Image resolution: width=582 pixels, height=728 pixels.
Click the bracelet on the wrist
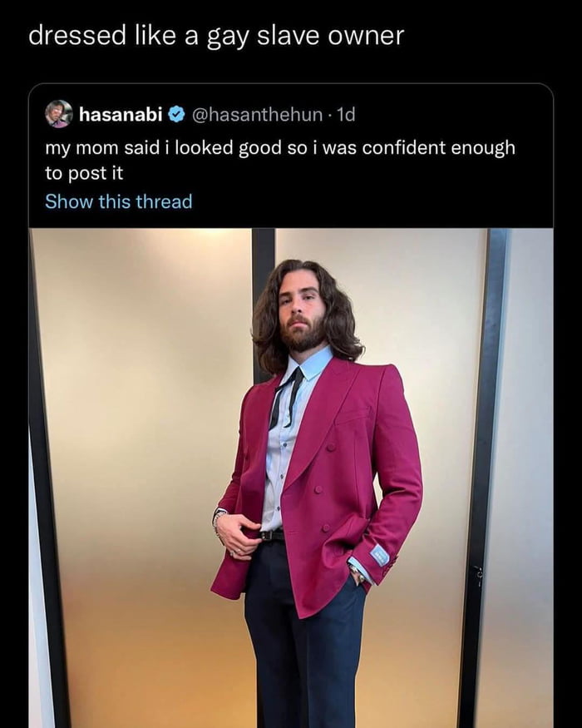(219, 519)
